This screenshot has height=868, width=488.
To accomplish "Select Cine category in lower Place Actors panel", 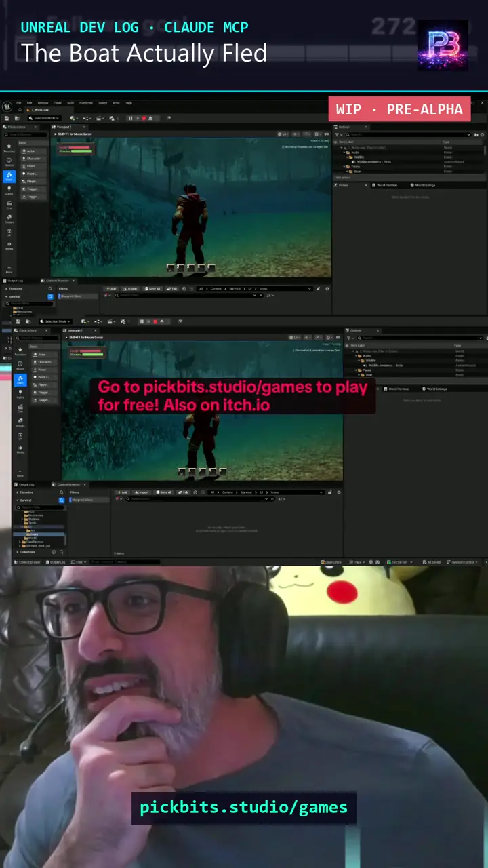I will click(20, 408).
